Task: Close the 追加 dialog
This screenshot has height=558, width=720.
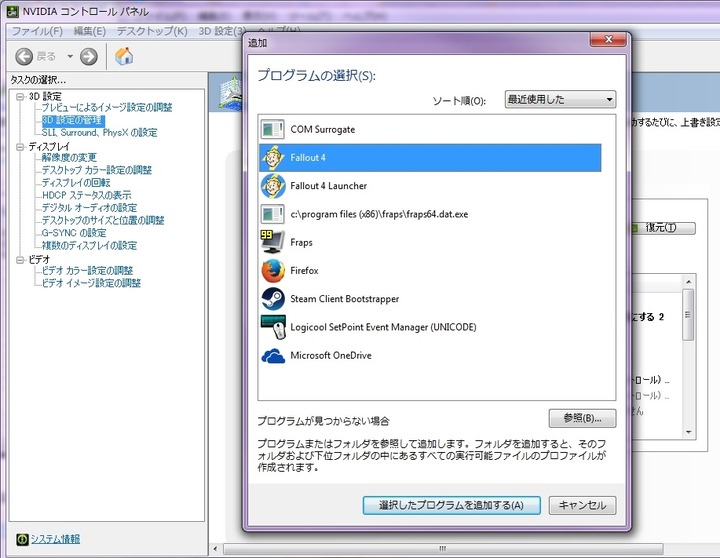Action: (x=608, y=39)
